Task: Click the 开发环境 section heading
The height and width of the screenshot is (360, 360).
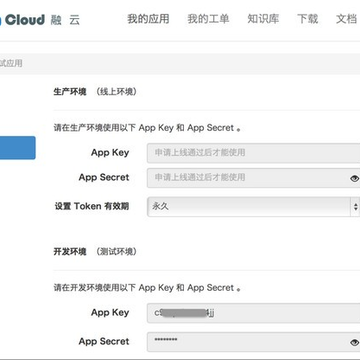Action: (x=70, y=252)
